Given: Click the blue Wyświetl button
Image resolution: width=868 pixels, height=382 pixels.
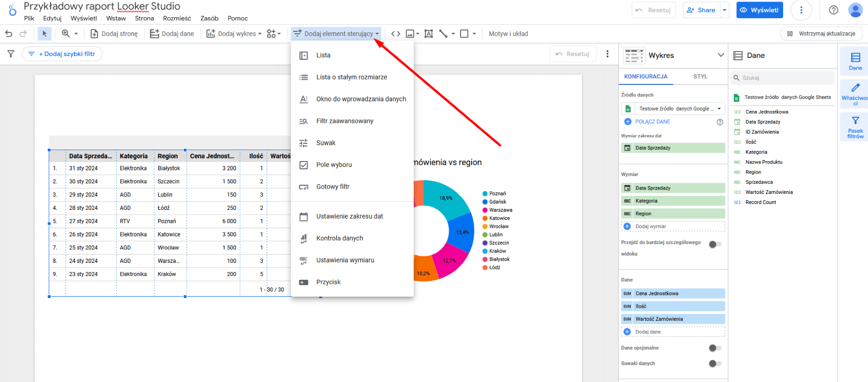Looking at the screenshot, I should [x=759, y=10].
